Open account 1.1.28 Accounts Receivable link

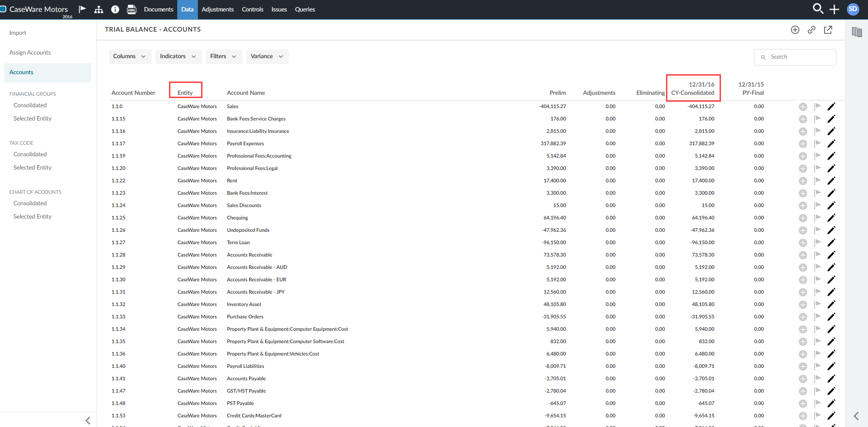[118, 255]
